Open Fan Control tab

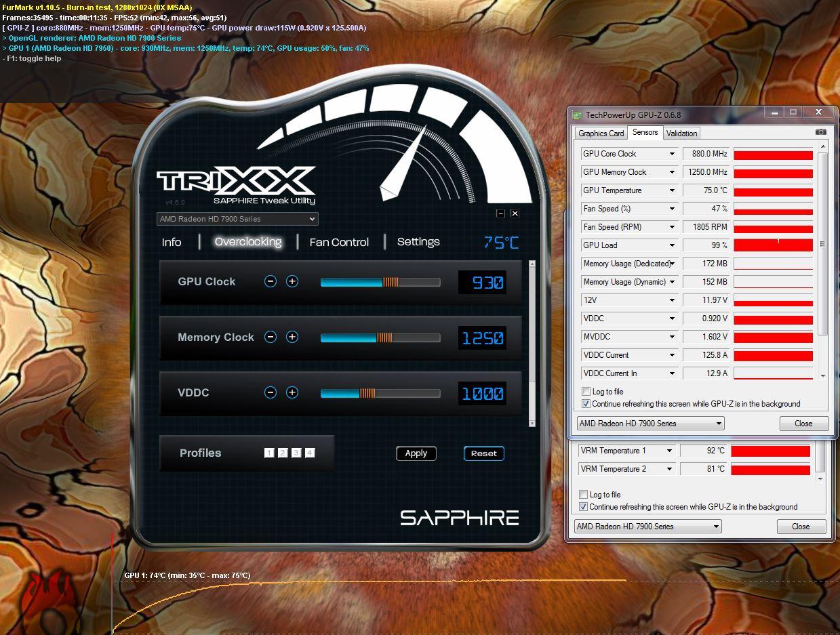pyautogui.click(x=339, y=242)
